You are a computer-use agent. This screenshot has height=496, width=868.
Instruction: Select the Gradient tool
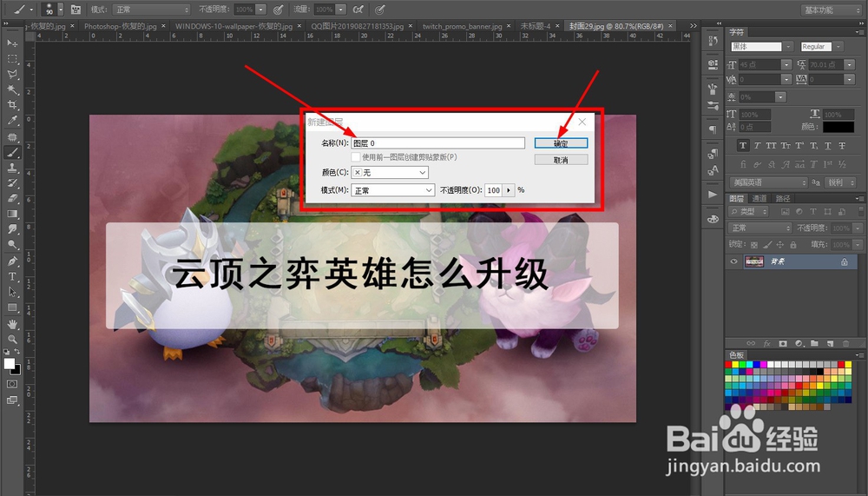click(x=12, y=214)
